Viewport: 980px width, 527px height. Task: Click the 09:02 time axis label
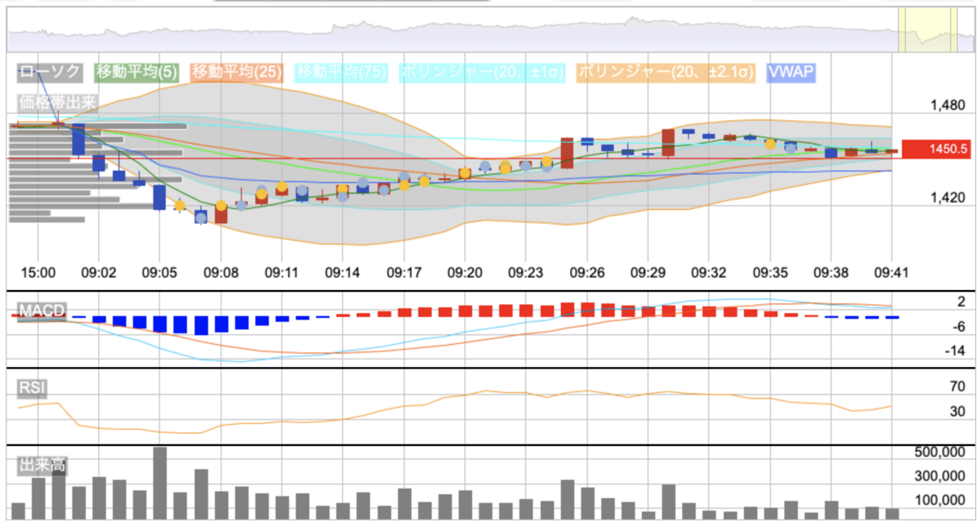[99, 271]
